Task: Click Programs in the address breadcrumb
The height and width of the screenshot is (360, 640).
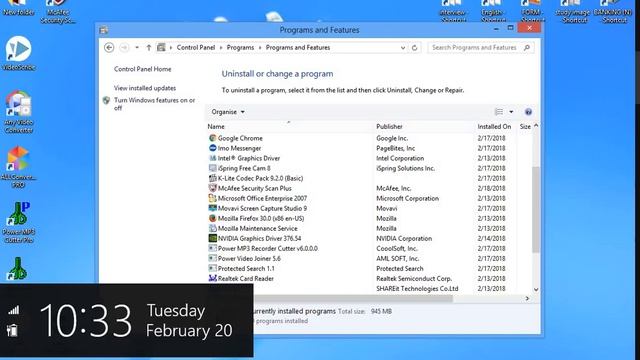Action: [x=240, y=48]
